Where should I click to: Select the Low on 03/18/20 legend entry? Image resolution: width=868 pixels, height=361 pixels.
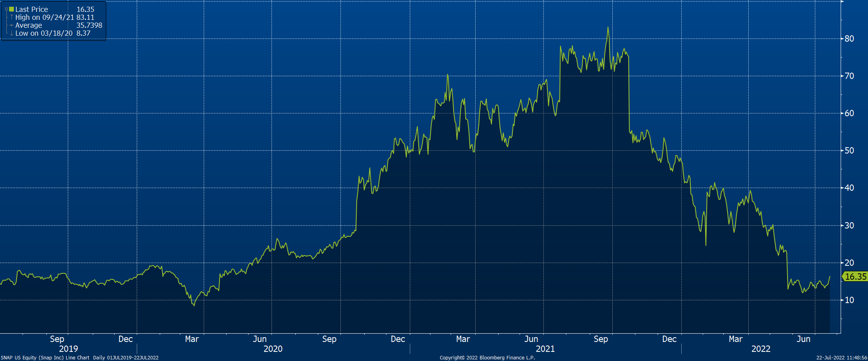click(x=44, y=33)
